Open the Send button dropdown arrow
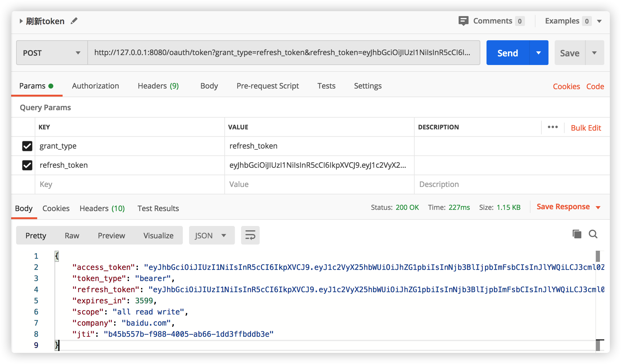621x364 pixels. (x=539, y=53)
